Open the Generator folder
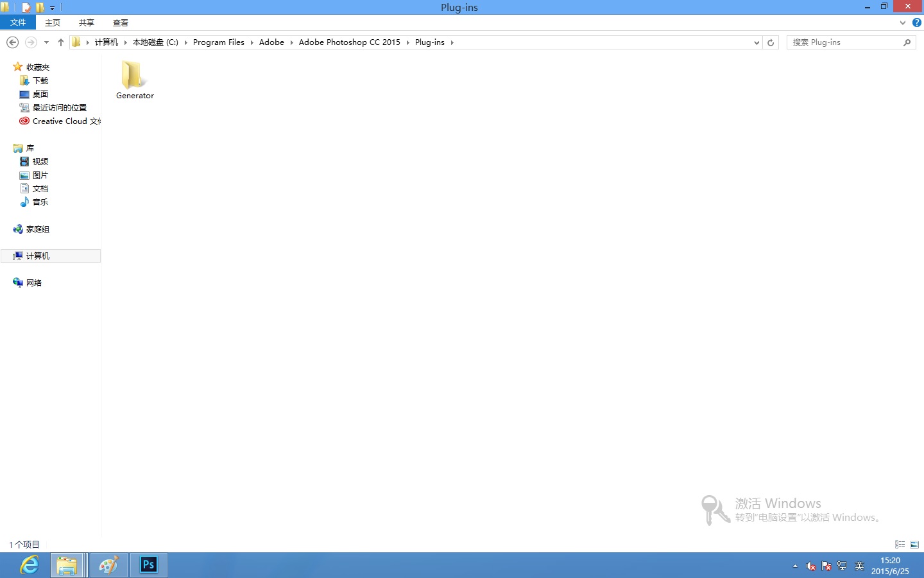 135,80
